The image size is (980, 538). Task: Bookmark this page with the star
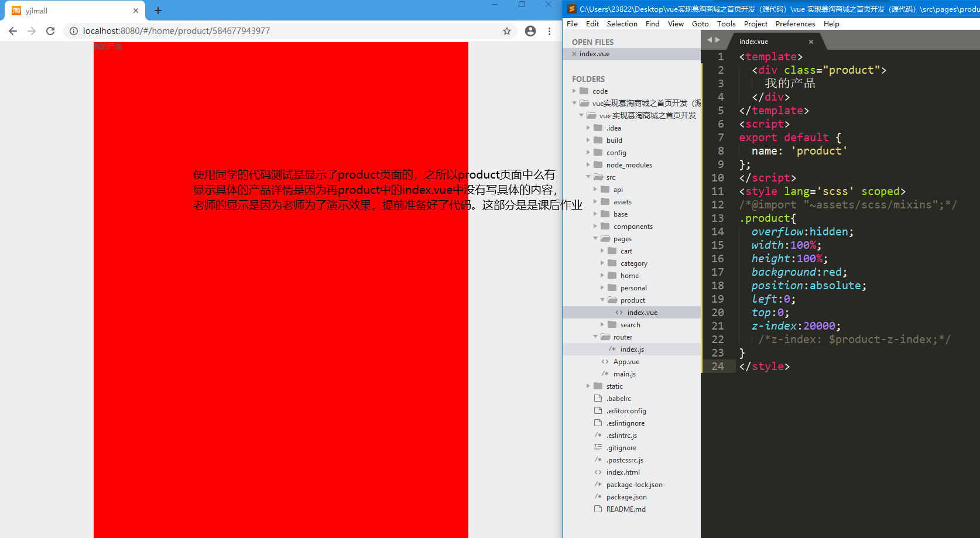507,31
